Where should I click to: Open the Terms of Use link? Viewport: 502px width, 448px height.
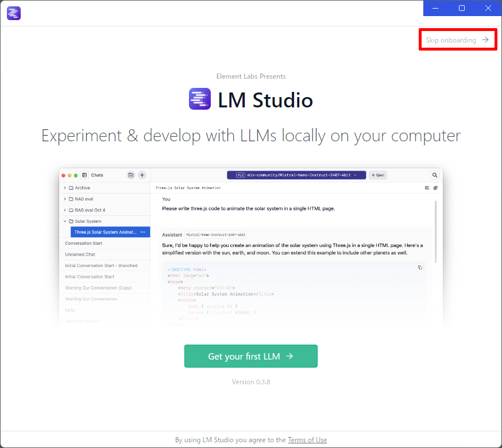tap(307, 440)
